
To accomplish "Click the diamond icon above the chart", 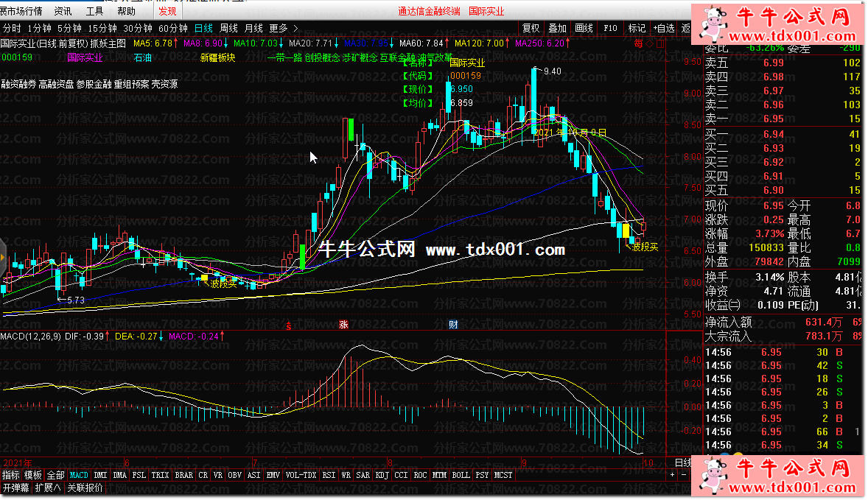I will (650, 43).
